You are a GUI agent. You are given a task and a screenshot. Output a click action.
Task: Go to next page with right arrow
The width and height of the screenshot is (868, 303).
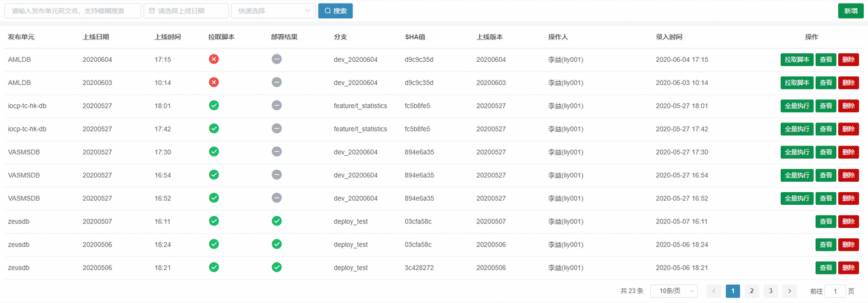(x=789, y=291)
